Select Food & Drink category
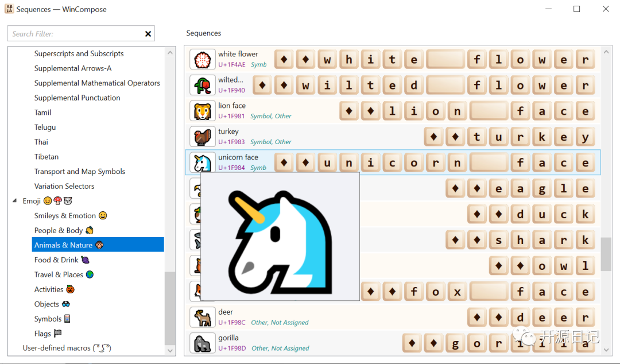Image resolution: width=620 pixels, height=364 pixels. 61,260
